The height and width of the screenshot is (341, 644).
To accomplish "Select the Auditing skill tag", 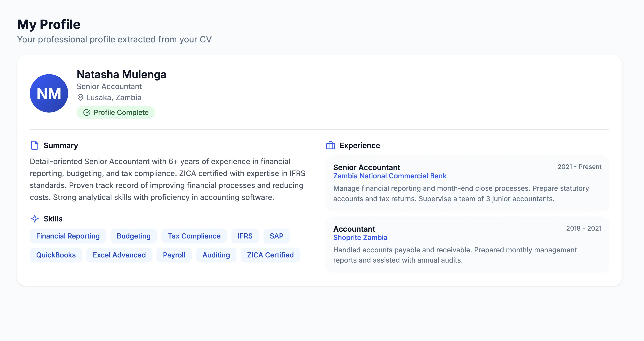I will click(x=216, y=255).
